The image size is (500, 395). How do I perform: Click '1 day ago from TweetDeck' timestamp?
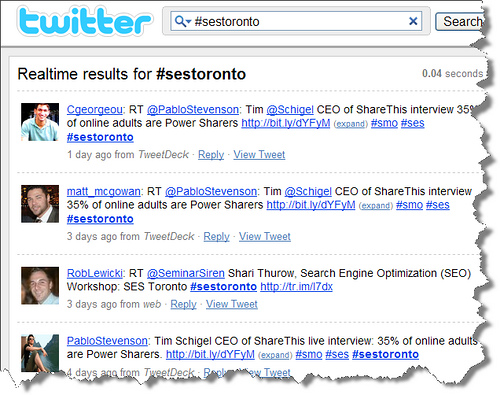[128, 155]
